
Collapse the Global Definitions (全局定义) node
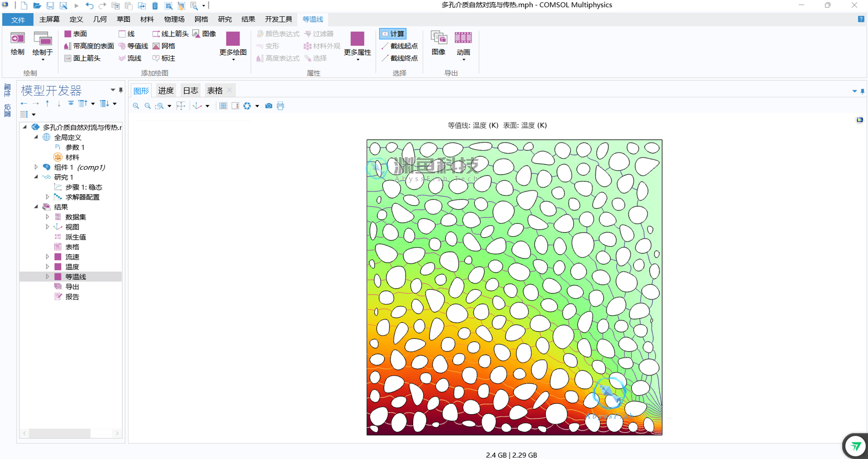[x=36, y=137]
